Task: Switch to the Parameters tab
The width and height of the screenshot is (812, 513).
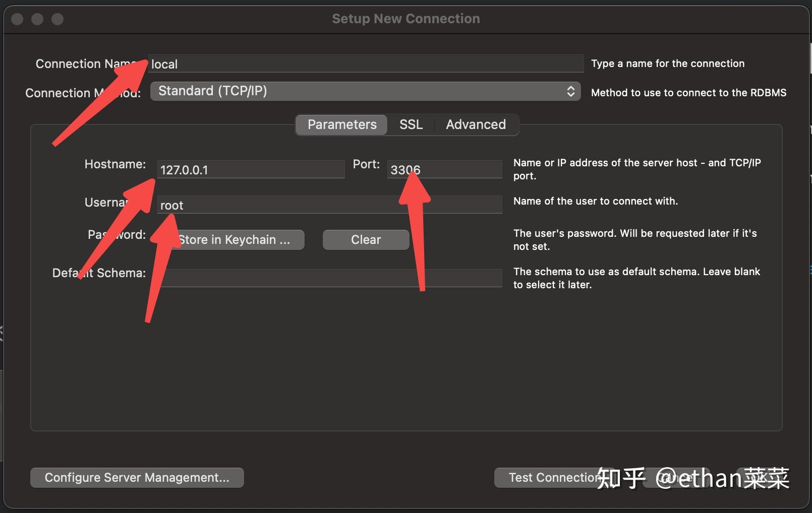Action: click(341, 124)
